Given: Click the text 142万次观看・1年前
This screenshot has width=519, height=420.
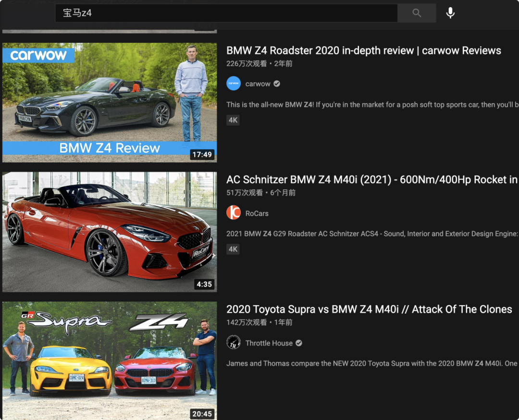Looking at the screenshot, I should click(x=259, y=323).
